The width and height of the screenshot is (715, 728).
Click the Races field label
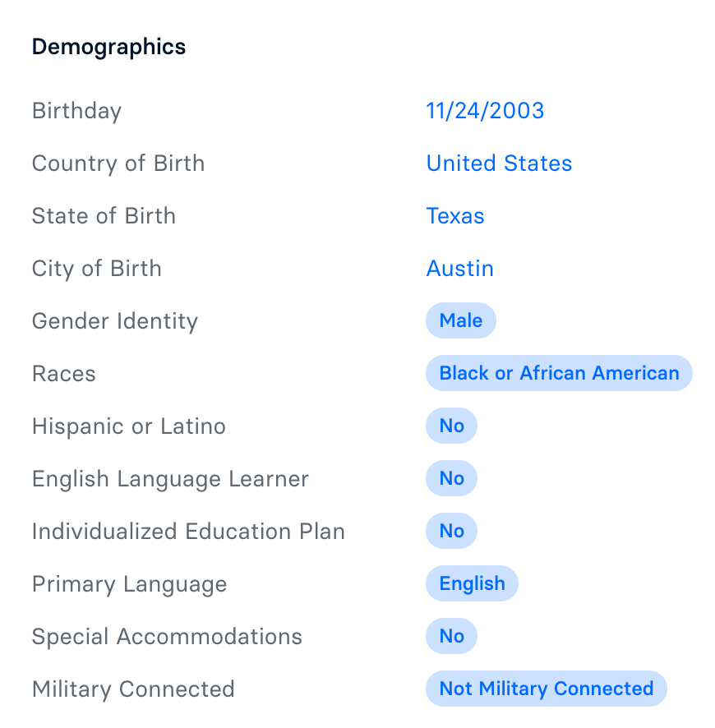click(63, 374)
